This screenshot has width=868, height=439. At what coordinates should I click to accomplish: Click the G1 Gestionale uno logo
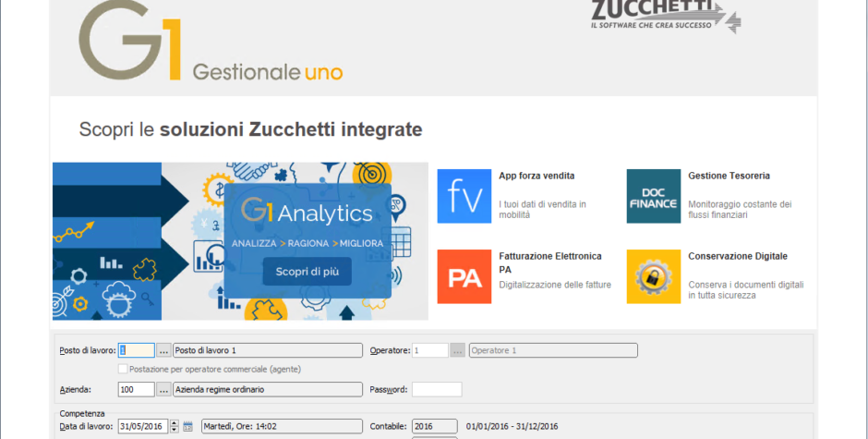[211, 42]
